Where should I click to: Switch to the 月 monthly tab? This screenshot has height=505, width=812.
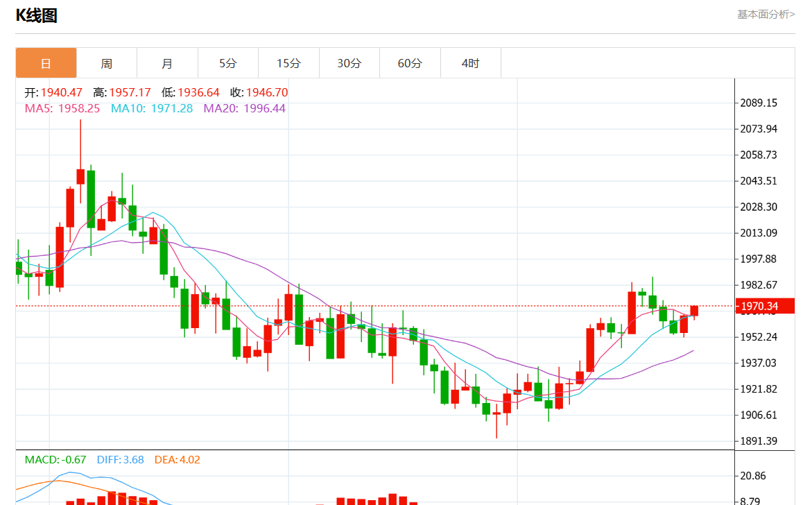pos(167,63)
